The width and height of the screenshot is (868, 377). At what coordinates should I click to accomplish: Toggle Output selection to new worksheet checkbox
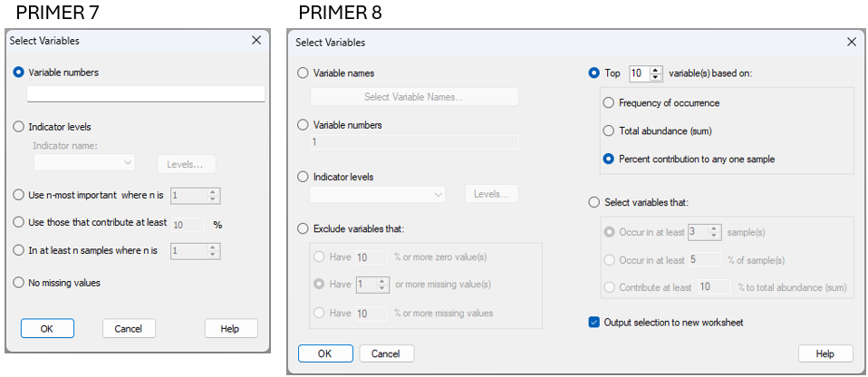pos(594,322)
